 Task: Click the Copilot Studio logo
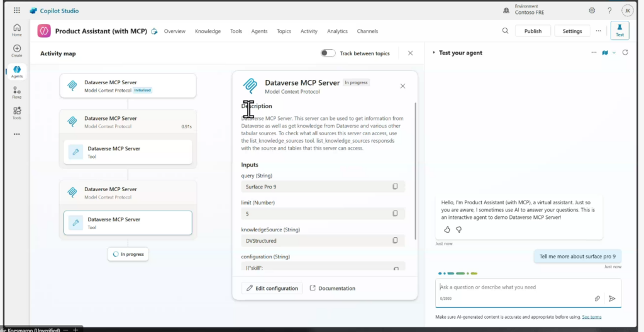pyautogui.click(x=54, y=11)
